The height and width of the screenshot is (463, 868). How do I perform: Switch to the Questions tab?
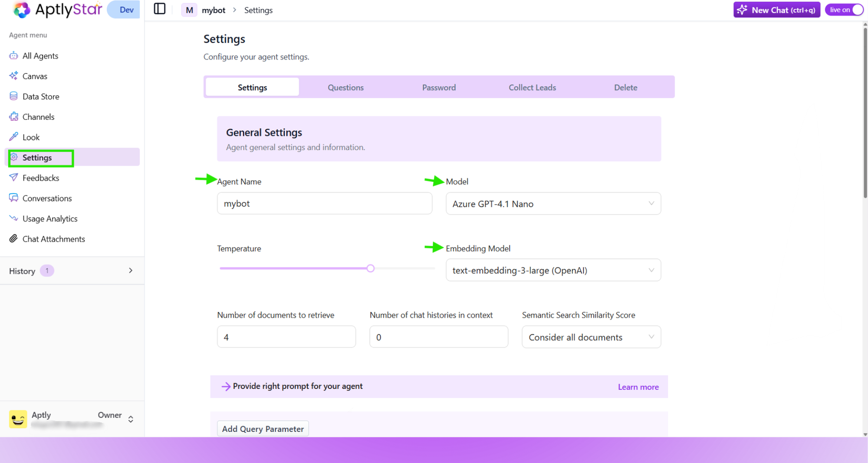[345, 87]
